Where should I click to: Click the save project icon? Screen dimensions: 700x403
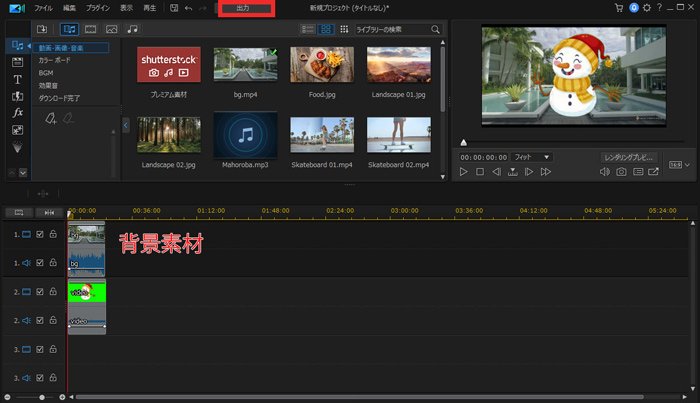(174, 8)
